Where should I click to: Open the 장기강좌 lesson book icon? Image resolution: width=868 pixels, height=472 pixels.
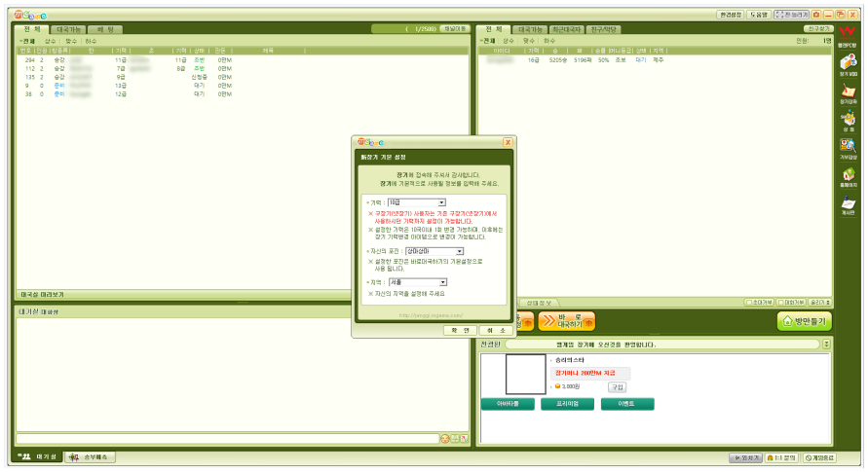point(849,91)
